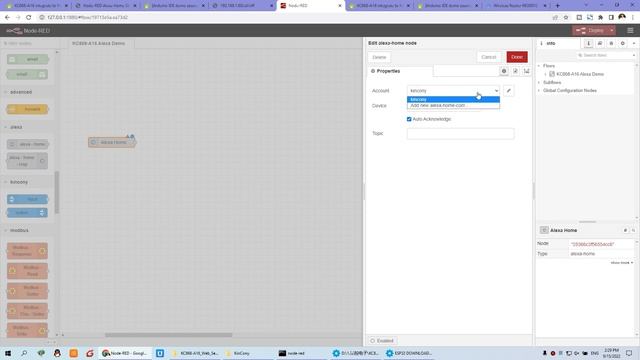Collapse the alexa palette category
Screen dimensions: 640x360
[16, 127]
